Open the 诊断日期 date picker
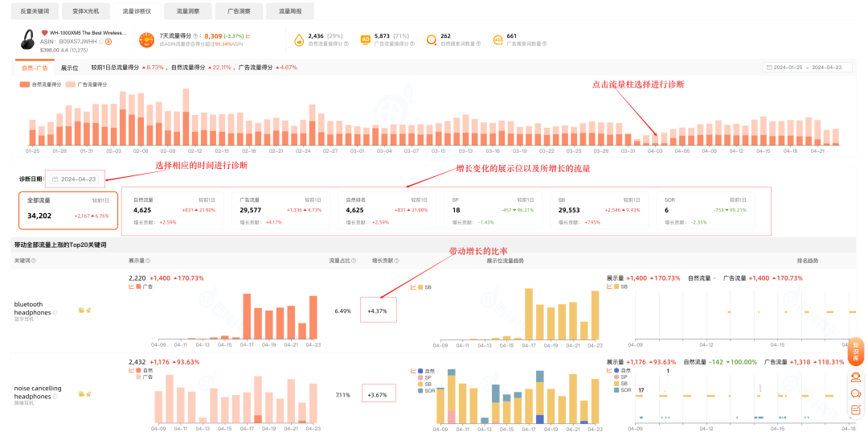Image resolution: width=868 pixels, height=432 pixels. [75, 179]
